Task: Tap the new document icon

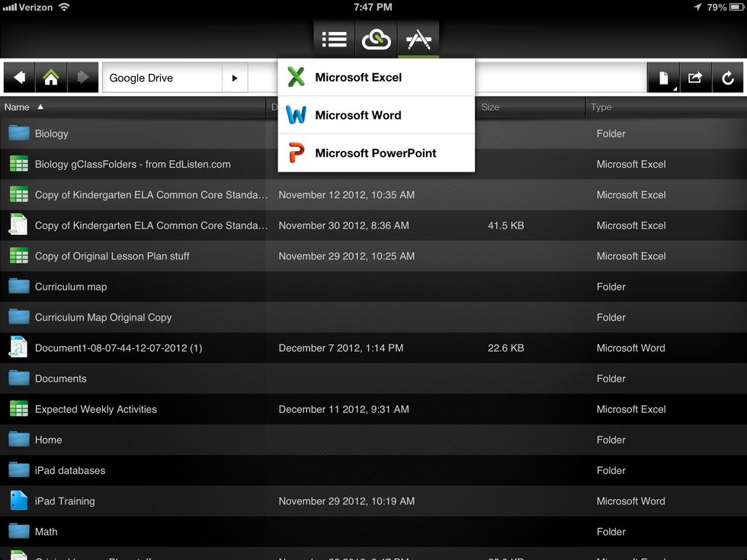Action: point(664,78)
